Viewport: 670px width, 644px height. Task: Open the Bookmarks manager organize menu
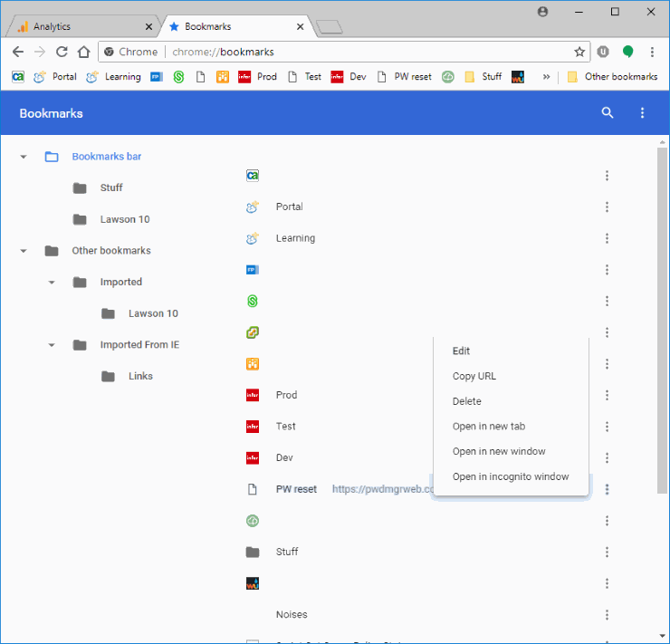pos(642,113)
